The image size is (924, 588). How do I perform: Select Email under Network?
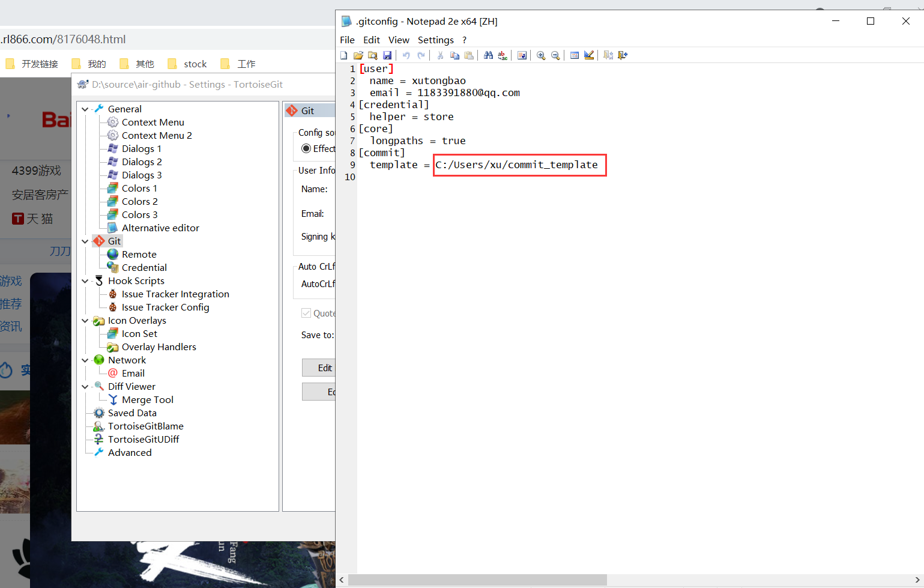tap(133, 374)
